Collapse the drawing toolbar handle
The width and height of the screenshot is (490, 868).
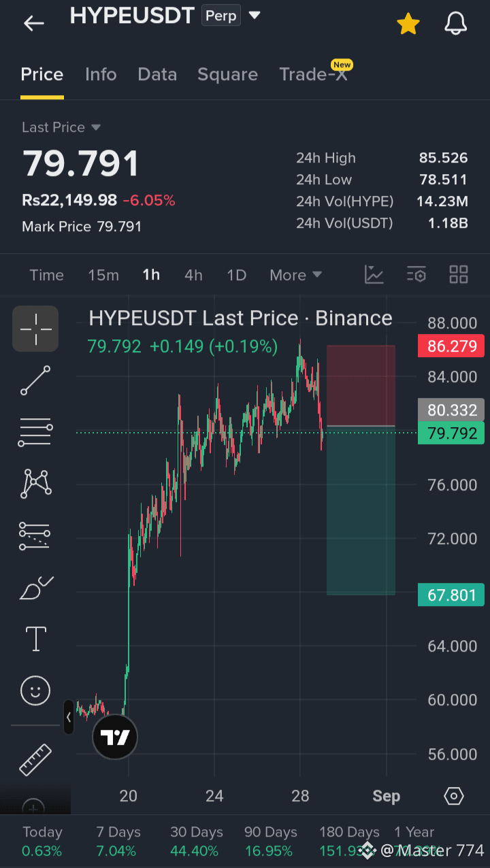[69, 717]
